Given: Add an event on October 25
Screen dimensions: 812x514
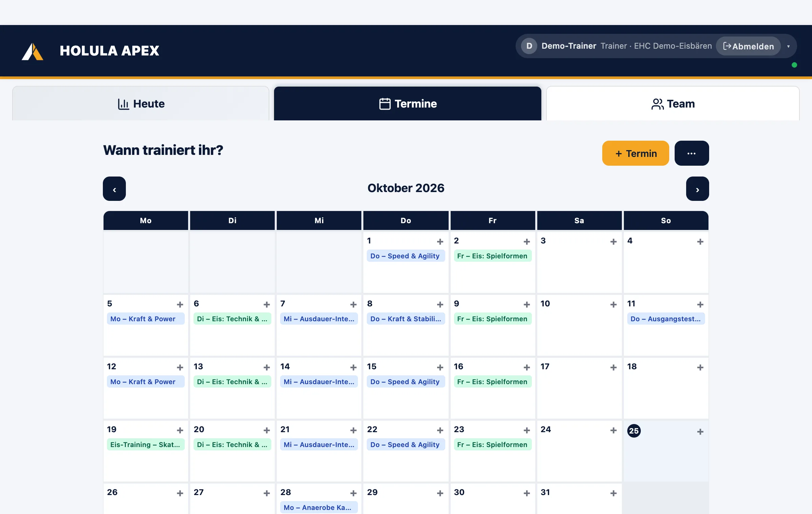Looking at the screenshot, I should [700, 431].
